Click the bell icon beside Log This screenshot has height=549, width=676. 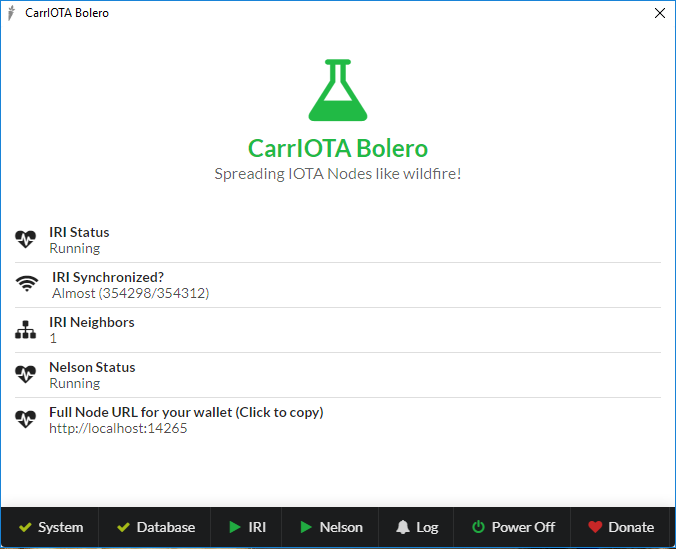pos(403,527)
